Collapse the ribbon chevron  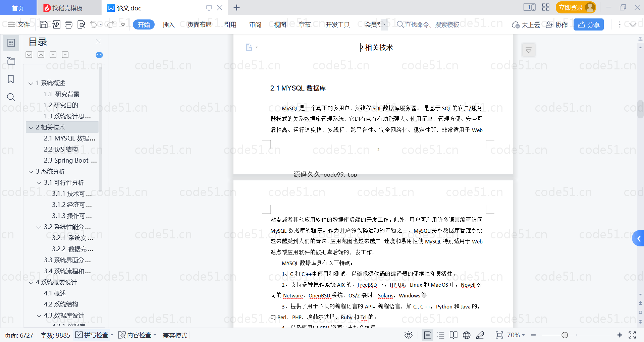(x=633, y=24)
